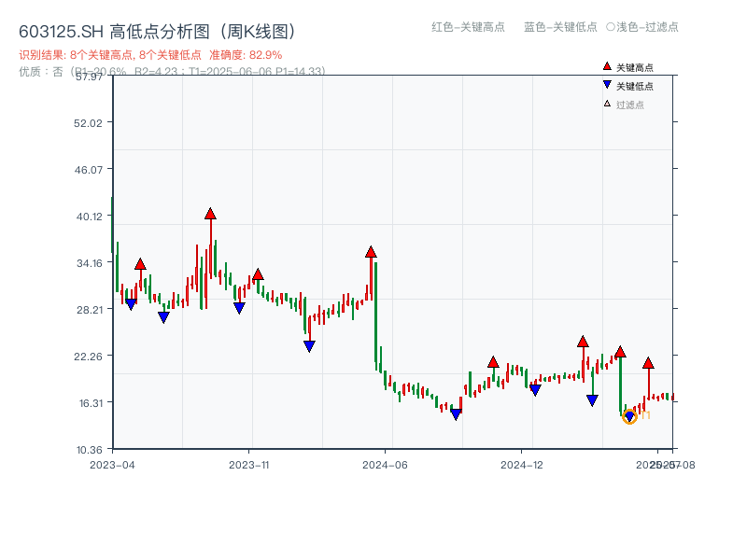Click the 603125.SH chart title

click(x=55, y=29)
